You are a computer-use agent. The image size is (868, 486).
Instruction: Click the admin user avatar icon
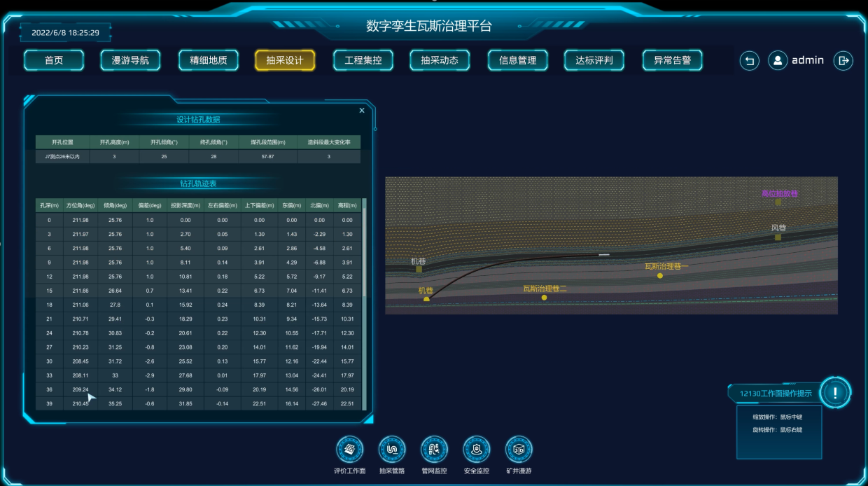[x=778, y=61]
